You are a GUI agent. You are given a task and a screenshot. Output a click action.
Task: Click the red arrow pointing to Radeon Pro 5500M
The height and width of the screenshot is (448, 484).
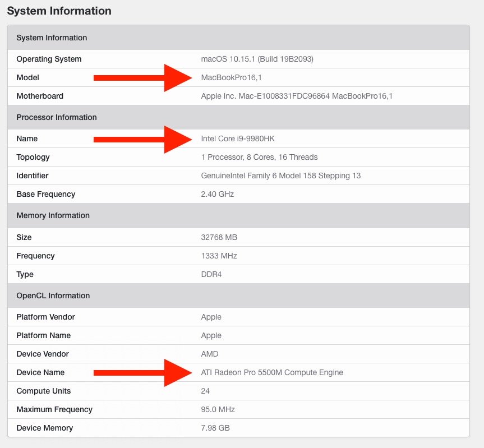click(142, 373)
